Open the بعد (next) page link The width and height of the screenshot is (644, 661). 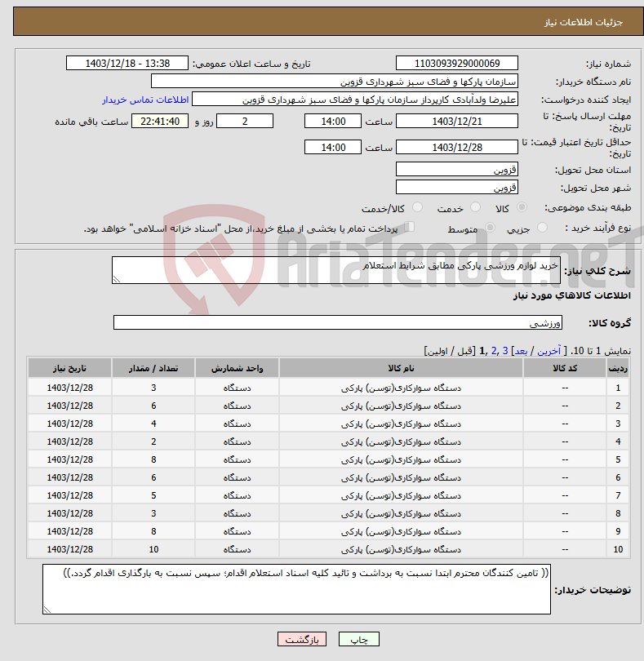click(x=521, y=351)
